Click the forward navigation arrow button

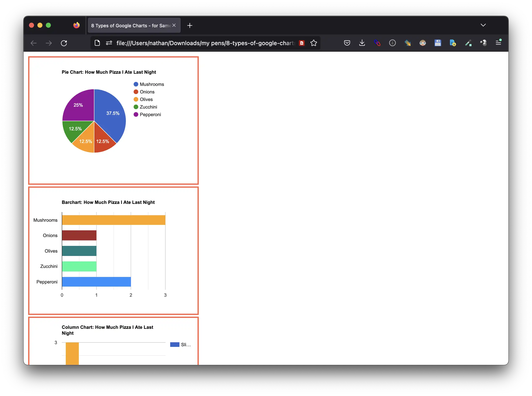[49, 43]
